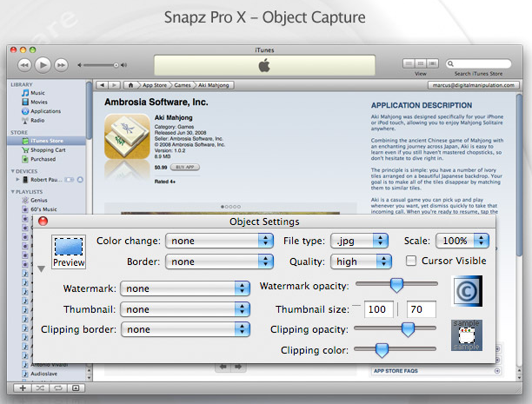This screenshot has width=532, height=404.
Task: Collapse the Devices section triangle
Action: 12,171
